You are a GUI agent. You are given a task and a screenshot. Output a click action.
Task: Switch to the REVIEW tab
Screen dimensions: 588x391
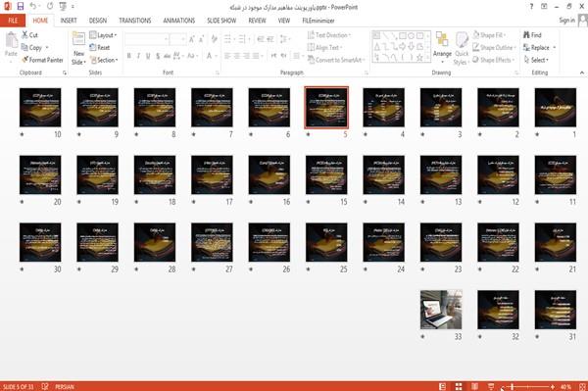click(x=257, y=21)
